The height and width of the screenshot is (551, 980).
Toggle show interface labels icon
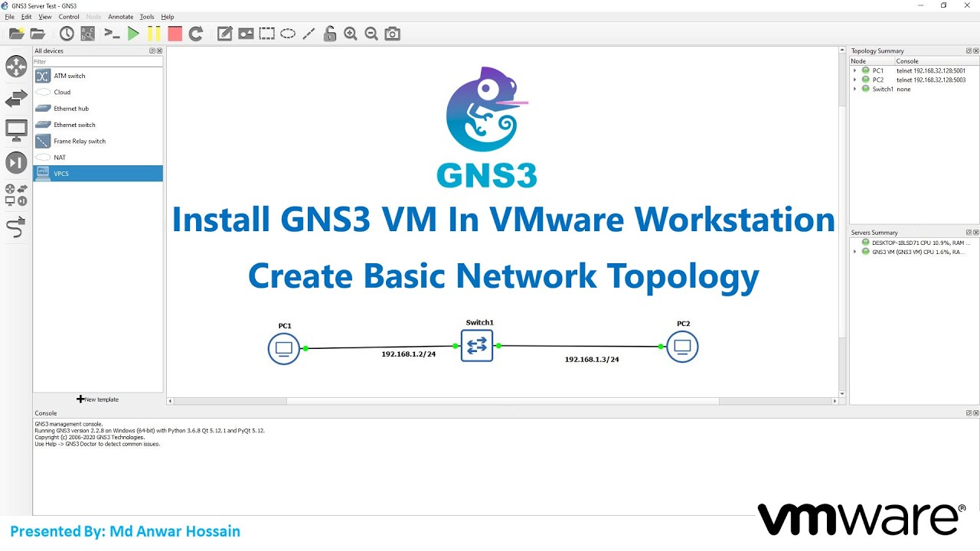point(88,34)
